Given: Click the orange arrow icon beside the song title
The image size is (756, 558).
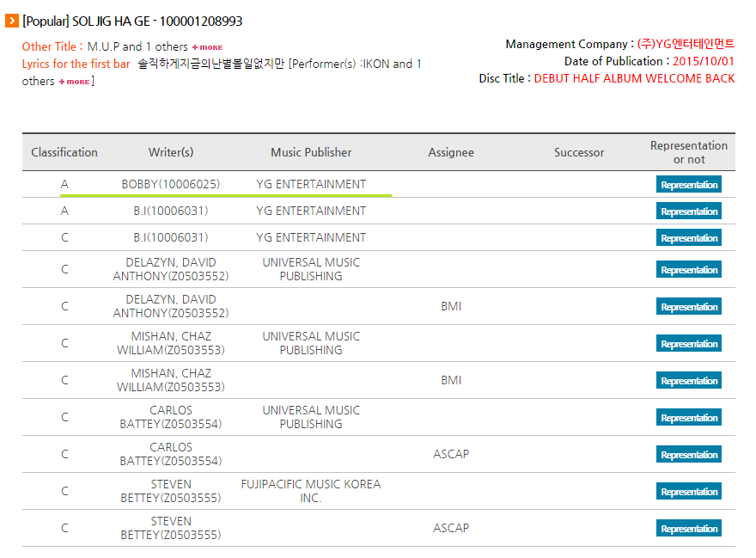Looking at the screenshot, I should point(12,21).
